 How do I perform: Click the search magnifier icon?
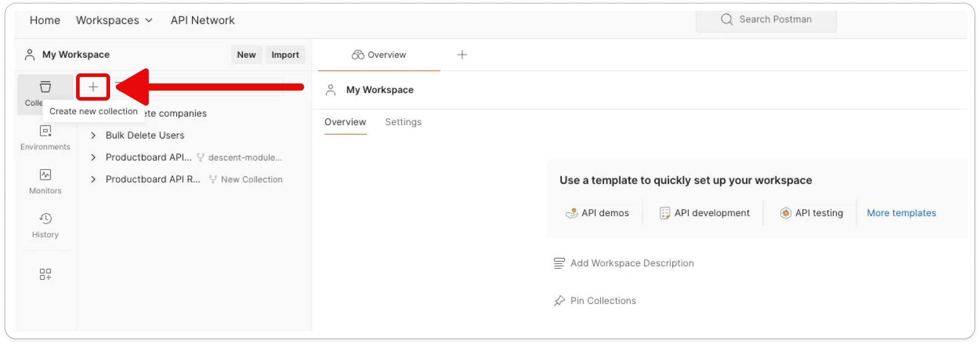tap(727, 19)
